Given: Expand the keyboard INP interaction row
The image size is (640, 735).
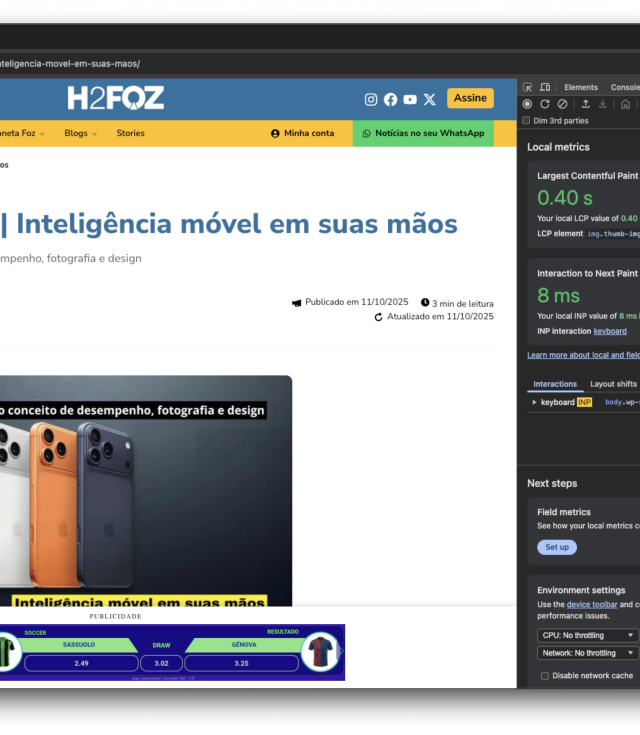Looking at the screenshot, I should pos(532,402).
